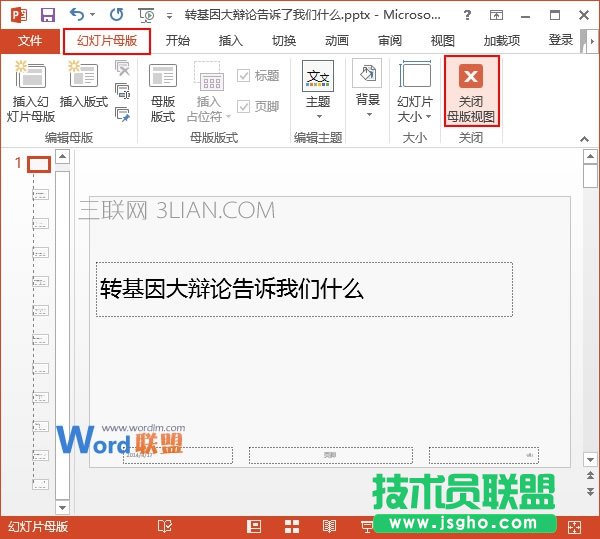Click the Save icon in the title bar
Screen dimensions: 600x539
pyautogui.click(x=48, y=15)
